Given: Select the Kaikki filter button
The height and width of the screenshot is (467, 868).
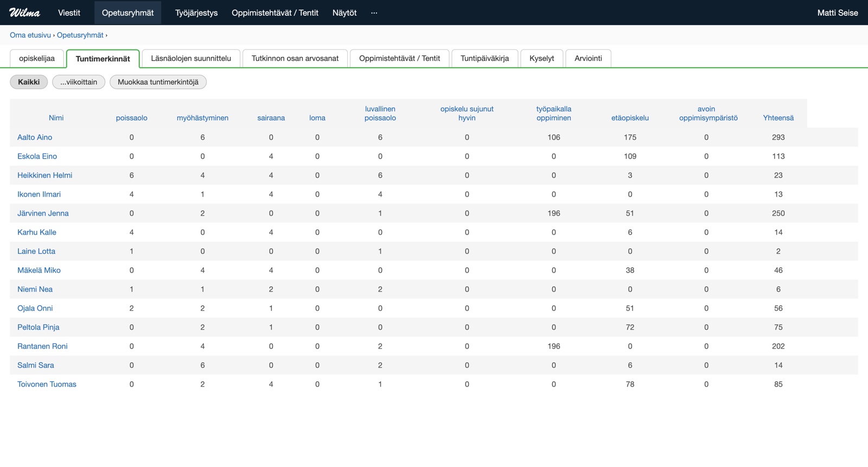Looking at the screenshot, I should point(29,82).
